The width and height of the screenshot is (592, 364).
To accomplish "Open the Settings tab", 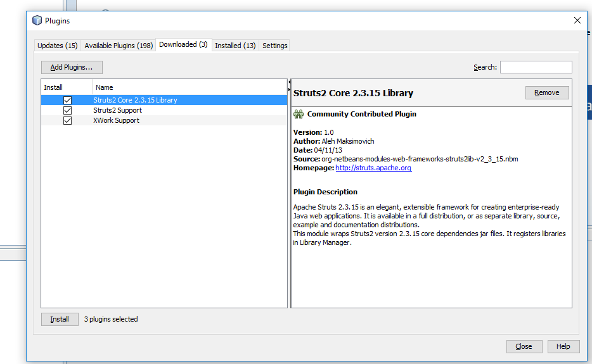I will 275,46.
